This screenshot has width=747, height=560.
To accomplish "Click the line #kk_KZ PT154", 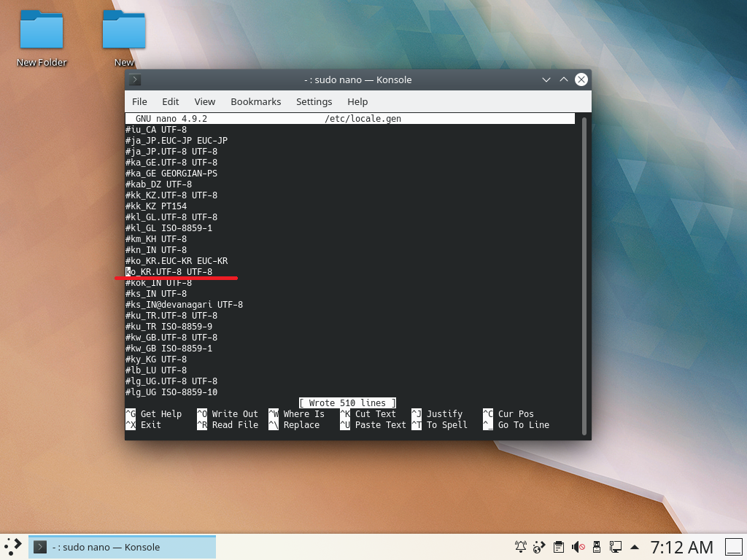I will coord(156,206).
